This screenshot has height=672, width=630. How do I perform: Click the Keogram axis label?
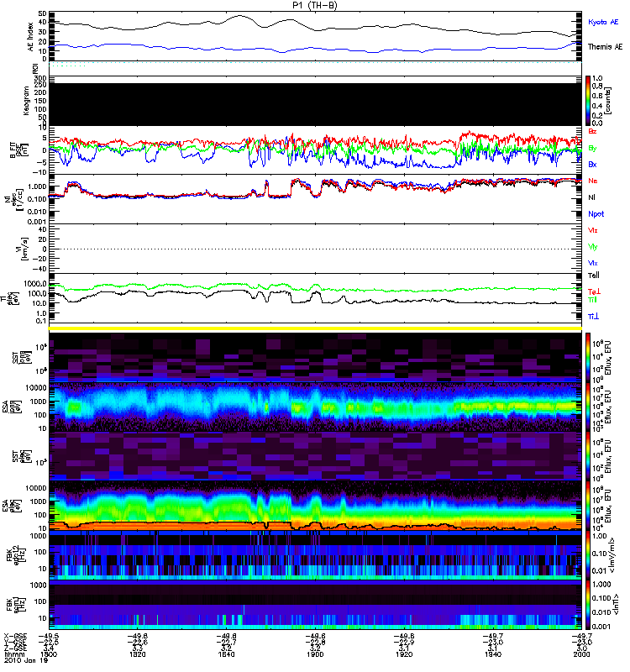[x=26, y=100]
